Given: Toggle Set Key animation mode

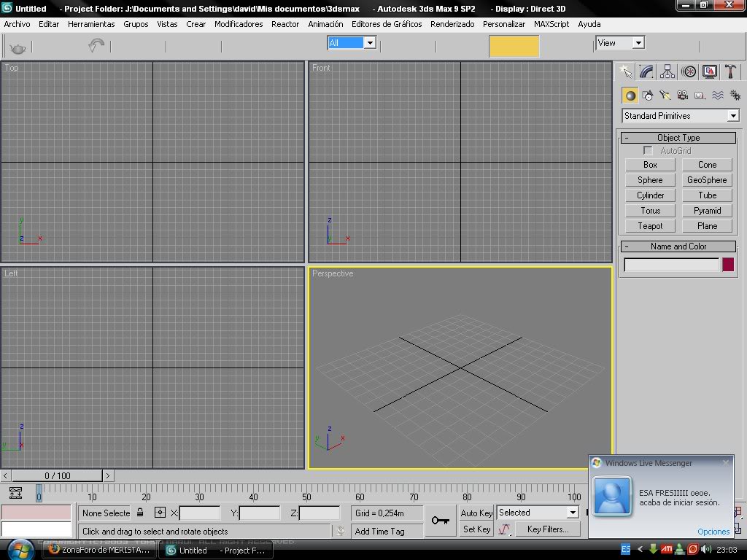Looking at the screenshot, I should pyautogui.click(x=476, y=529).
